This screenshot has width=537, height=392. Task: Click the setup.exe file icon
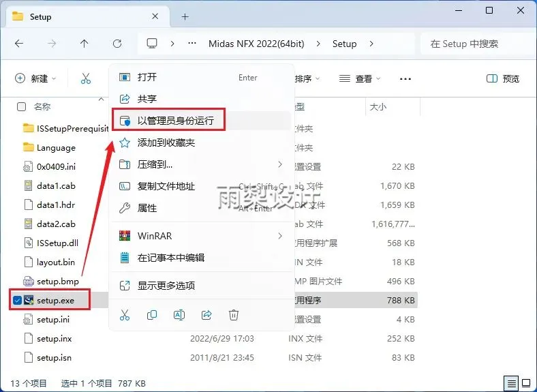tap(29, 300)
